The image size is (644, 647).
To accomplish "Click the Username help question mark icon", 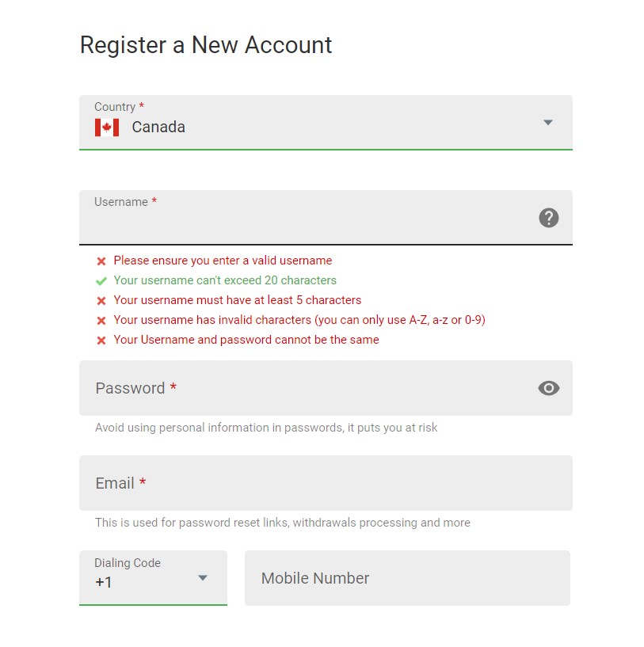I will tap(549, 218).
